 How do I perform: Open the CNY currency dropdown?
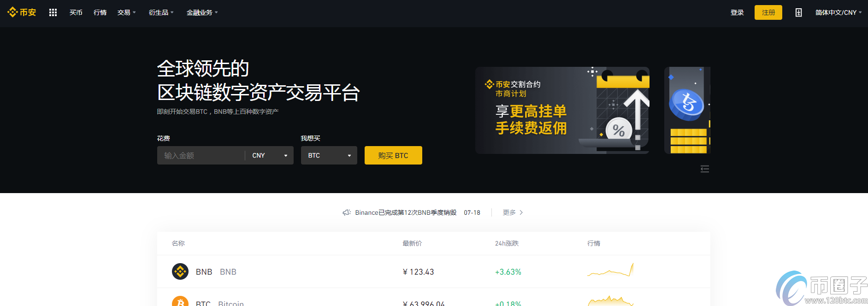[x=270, y=155]
